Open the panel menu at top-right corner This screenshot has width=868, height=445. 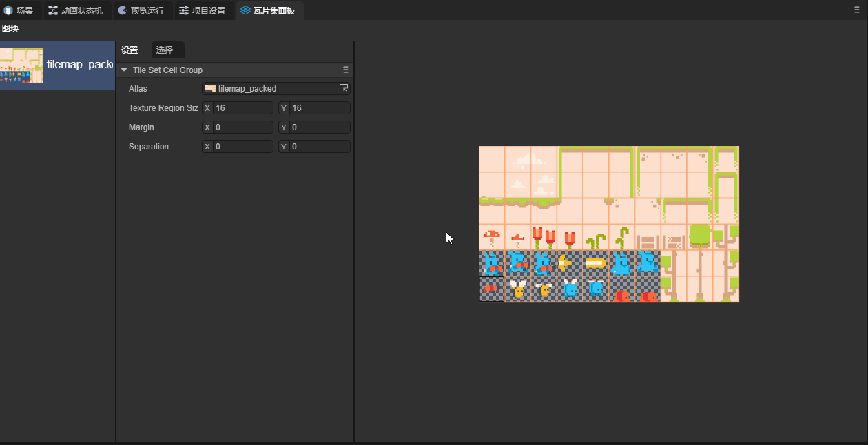pyautogui.click(x=856, y=10)
